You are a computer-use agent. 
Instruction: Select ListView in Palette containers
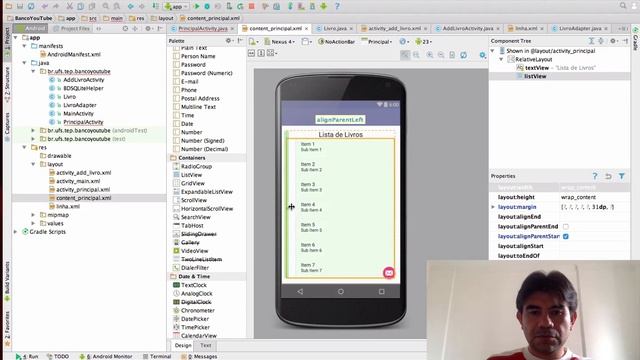191,175
